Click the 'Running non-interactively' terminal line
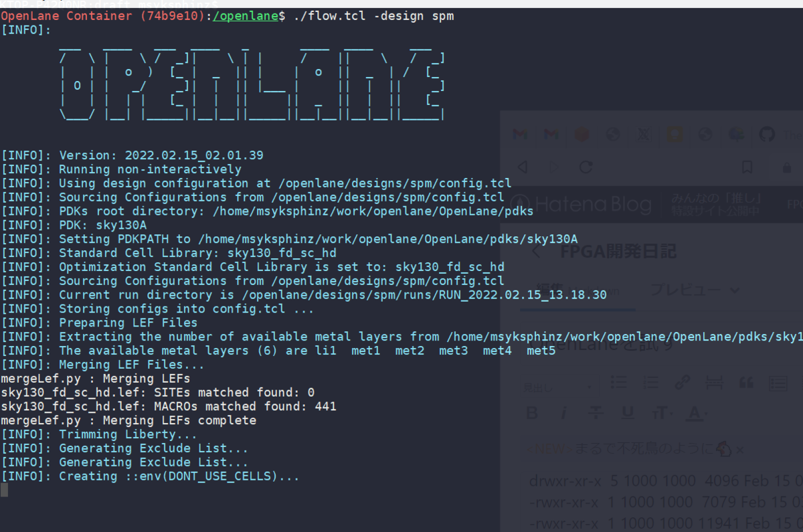Screen dimensions: 803x532 click(121, 169)
